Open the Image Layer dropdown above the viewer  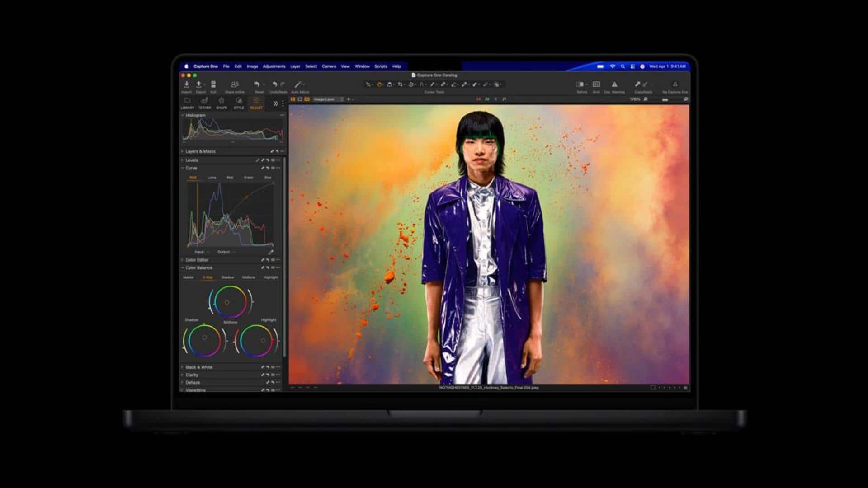(x=325, y=99)
